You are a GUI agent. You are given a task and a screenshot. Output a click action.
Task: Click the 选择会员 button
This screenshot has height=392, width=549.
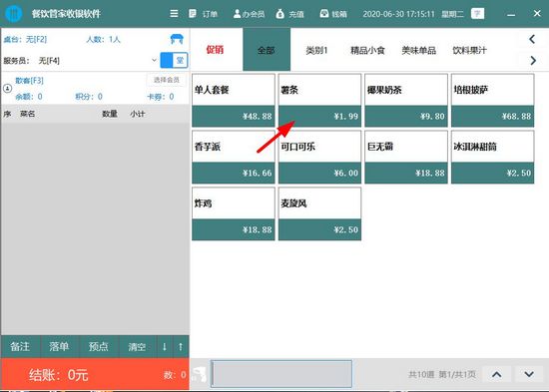point(167,80)
